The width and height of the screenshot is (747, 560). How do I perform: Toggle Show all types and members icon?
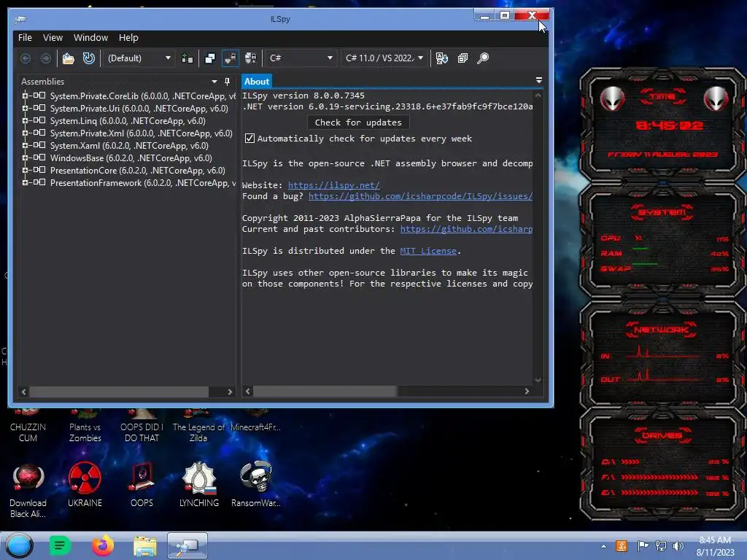(x=251, y=58)
